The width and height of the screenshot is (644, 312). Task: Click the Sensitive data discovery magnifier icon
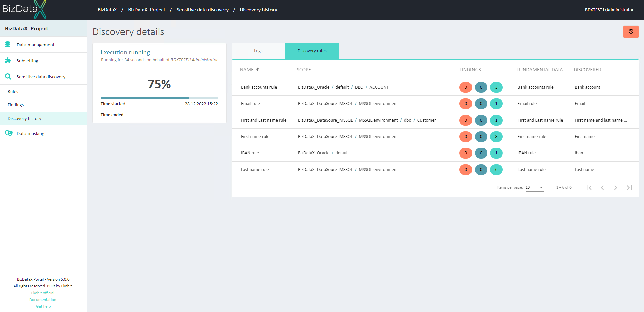(x=8, y=77)
